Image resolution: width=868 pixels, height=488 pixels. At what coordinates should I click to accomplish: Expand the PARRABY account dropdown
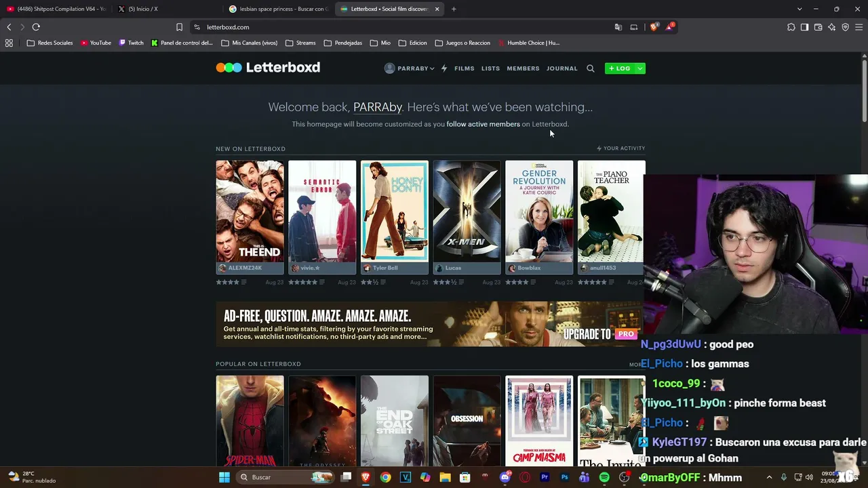click(x=409, y=68)
